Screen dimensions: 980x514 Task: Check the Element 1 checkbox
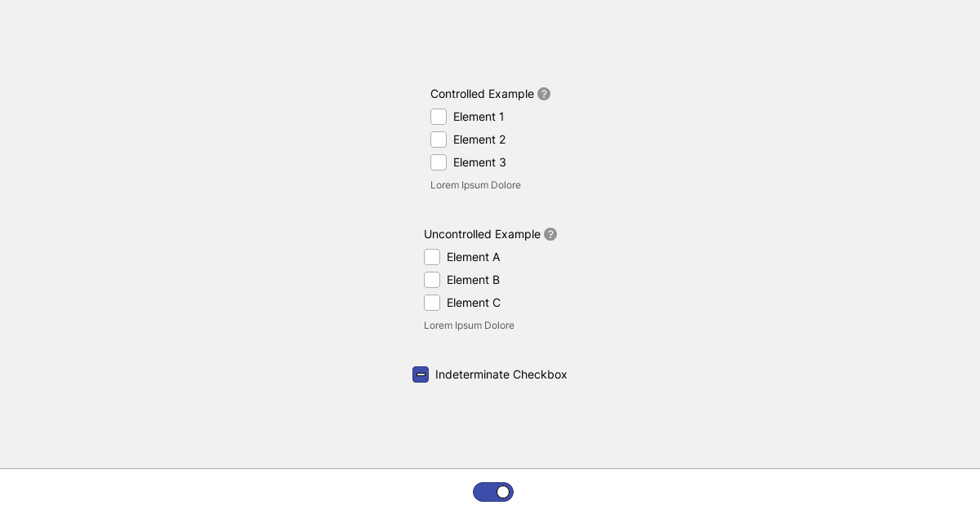[x=439, y=117]
